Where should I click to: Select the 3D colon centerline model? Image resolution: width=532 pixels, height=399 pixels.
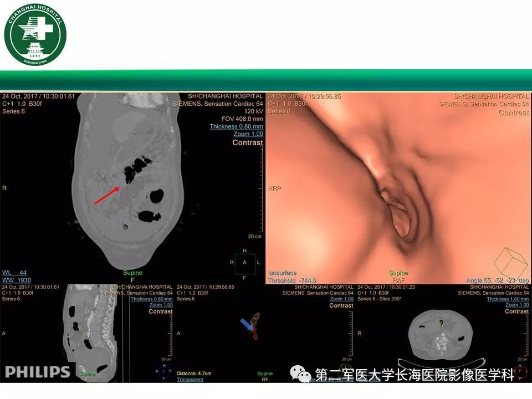click(255, 326)
